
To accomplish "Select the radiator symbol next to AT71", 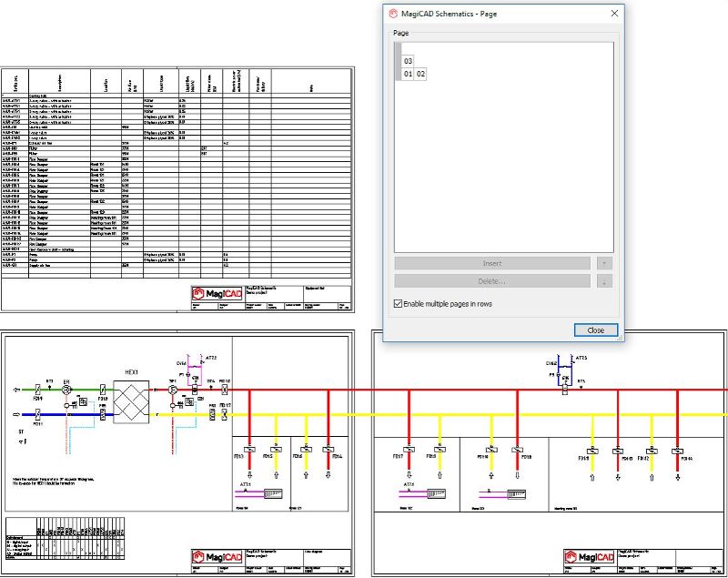I will pyautogui.click(x=274, y=493).
